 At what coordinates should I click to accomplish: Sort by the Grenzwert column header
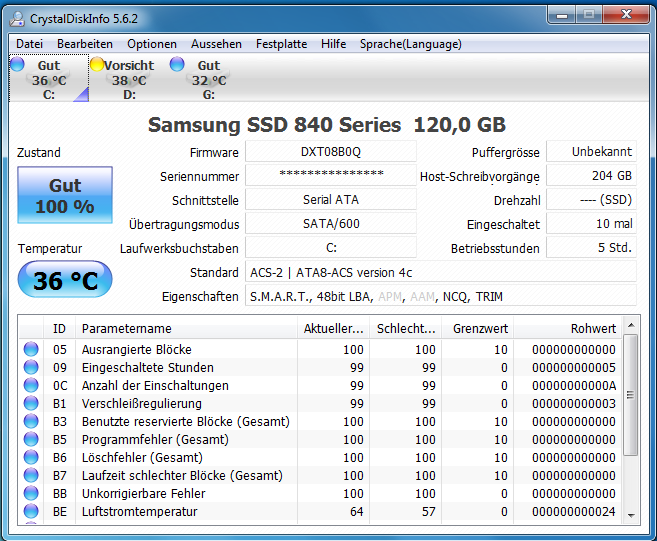click(477, 328)
